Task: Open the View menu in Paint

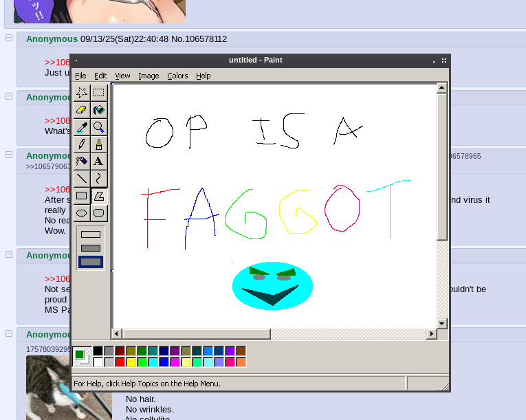Action: [x=122, y=76]
